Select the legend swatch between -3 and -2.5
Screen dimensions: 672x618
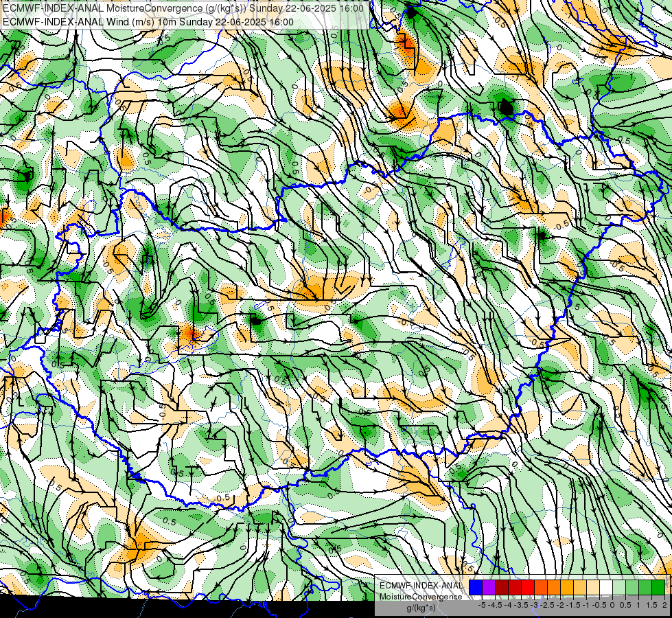coord(541,587)
